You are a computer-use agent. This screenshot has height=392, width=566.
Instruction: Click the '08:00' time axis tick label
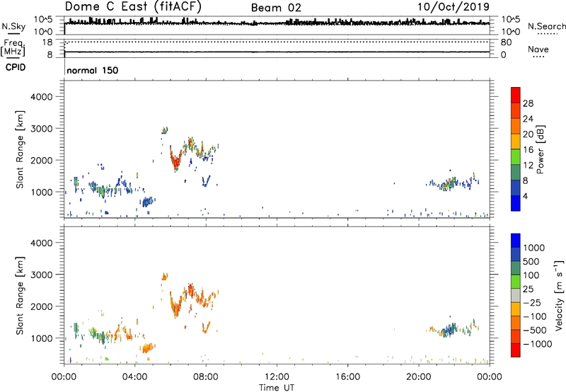point(206,377)
